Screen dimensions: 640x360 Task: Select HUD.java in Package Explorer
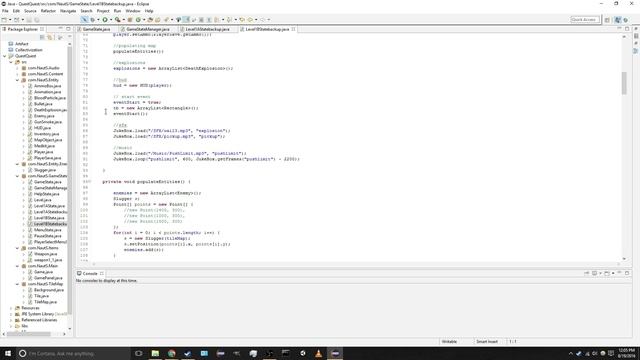coord(42,128)
